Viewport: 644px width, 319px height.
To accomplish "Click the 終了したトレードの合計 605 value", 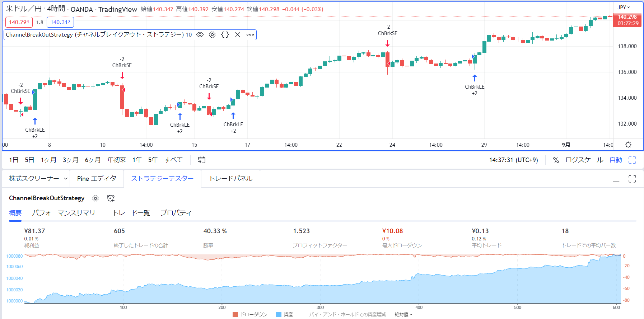I will 119,231.
